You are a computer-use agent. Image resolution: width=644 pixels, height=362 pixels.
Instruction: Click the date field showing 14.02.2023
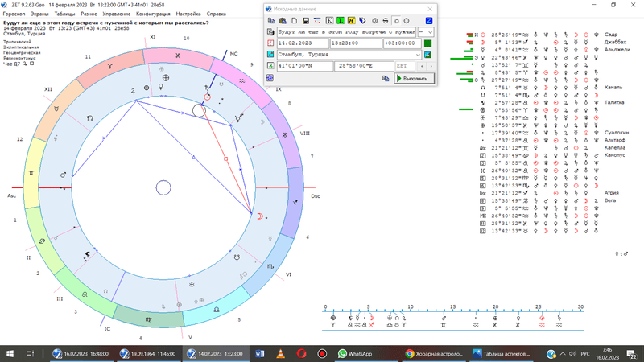point(302,43)
